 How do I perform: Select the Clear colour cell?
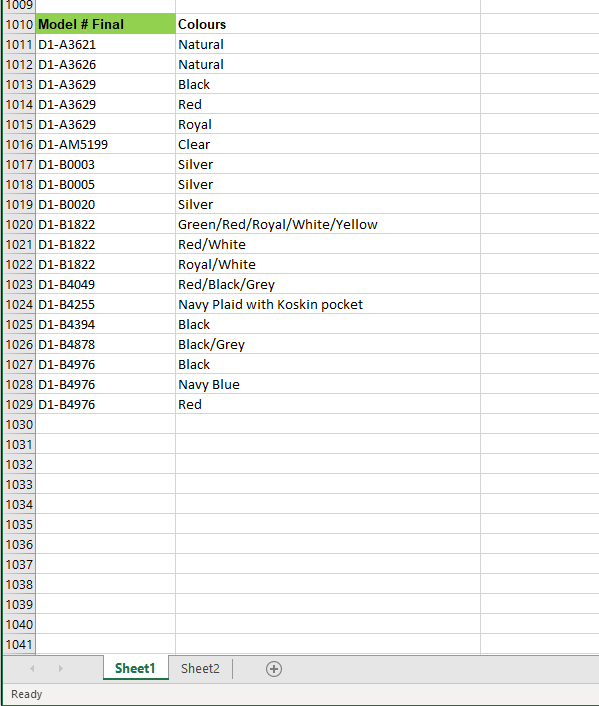[328, 144]
